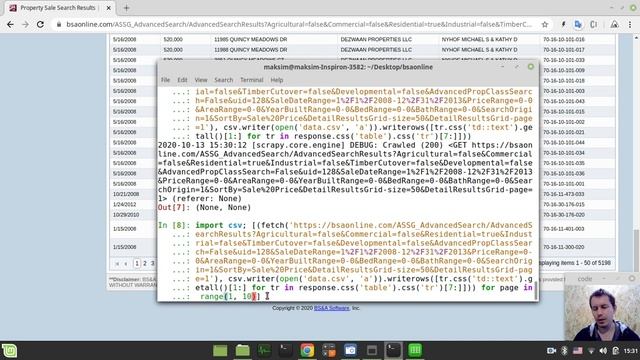Screen dimensions: 640x360
Task: Open the screenshot camera taskbar app
Action: (x=350, y=350)
